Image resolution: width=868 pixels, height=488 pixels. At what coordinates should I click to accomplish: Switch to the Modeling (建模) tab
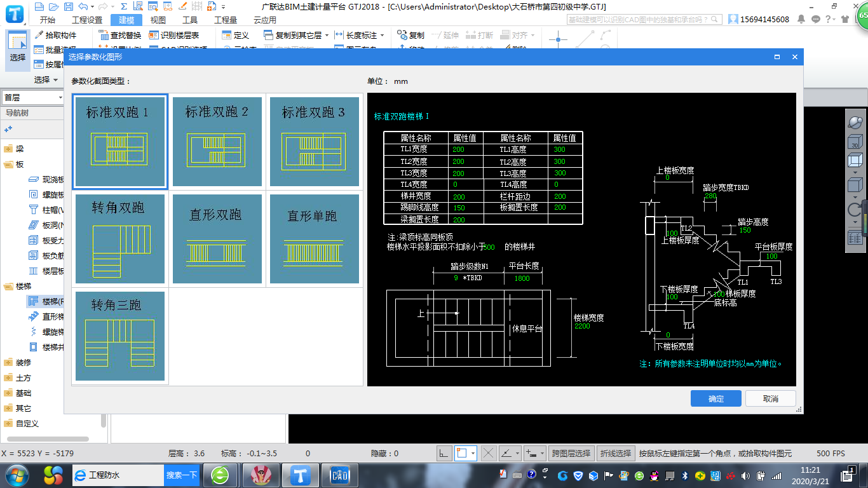126,20
